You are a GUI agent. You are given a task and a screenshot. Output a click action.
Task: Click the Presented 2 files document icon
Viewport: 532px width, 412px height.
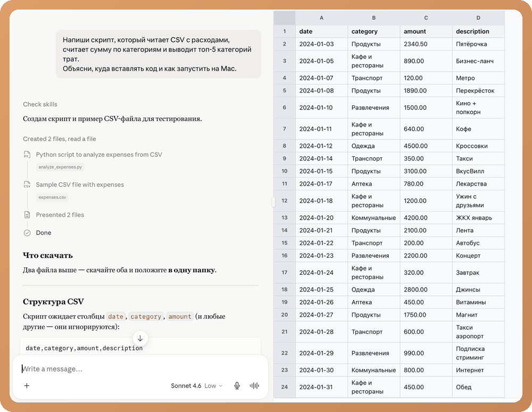coord(27,215)
